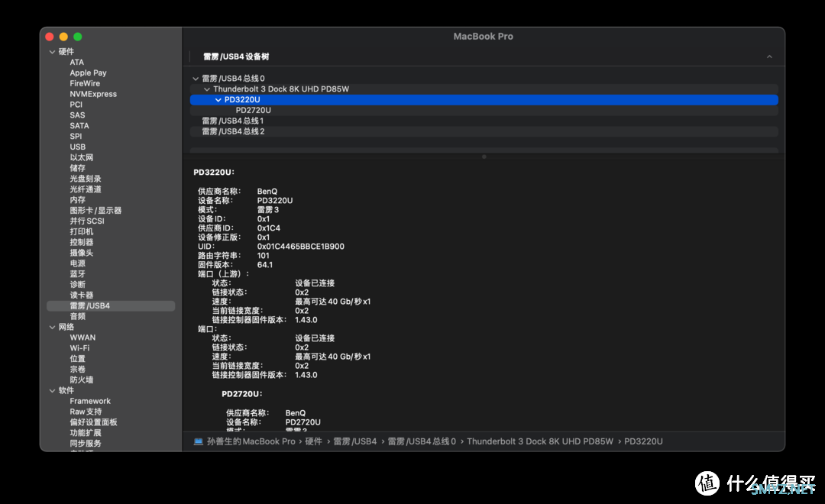Screen dimensions: 825x504
Task: Go to Thunderbolt 3 Dock in path bar
Action: click(540, 441)
